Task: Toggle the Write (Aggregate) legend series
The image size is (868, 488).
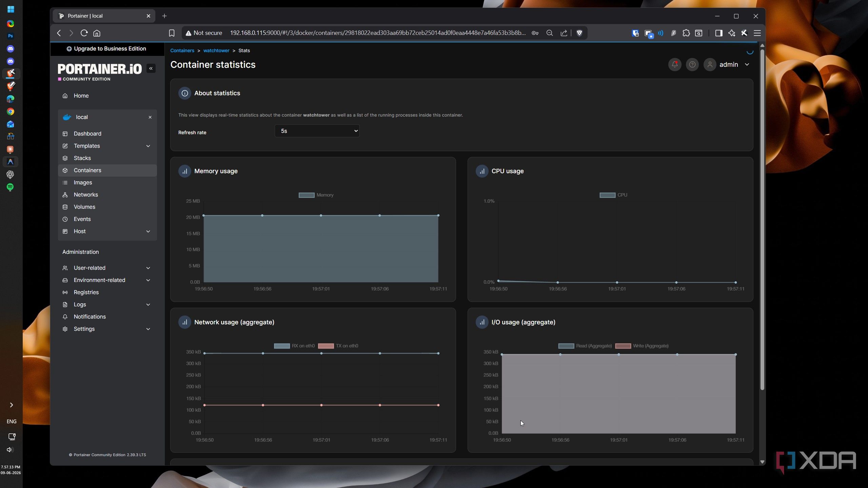Action: [642, 346]
